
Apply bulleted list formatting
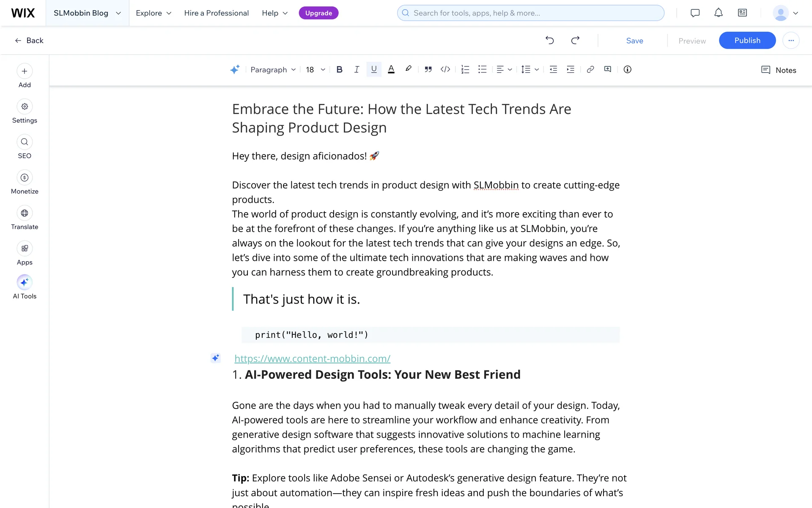[x=483, y=69]
